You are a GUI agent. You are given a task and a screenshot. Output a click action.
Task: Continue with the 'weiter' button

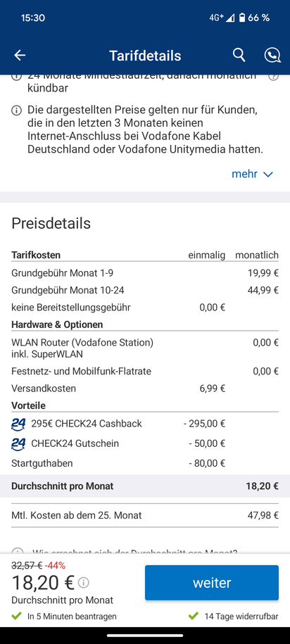pos(212,582)
